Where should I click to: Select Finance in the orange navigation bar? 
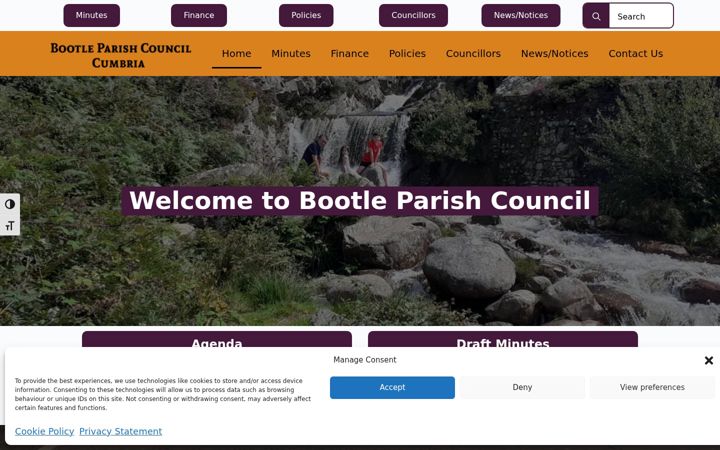point(349,54)
